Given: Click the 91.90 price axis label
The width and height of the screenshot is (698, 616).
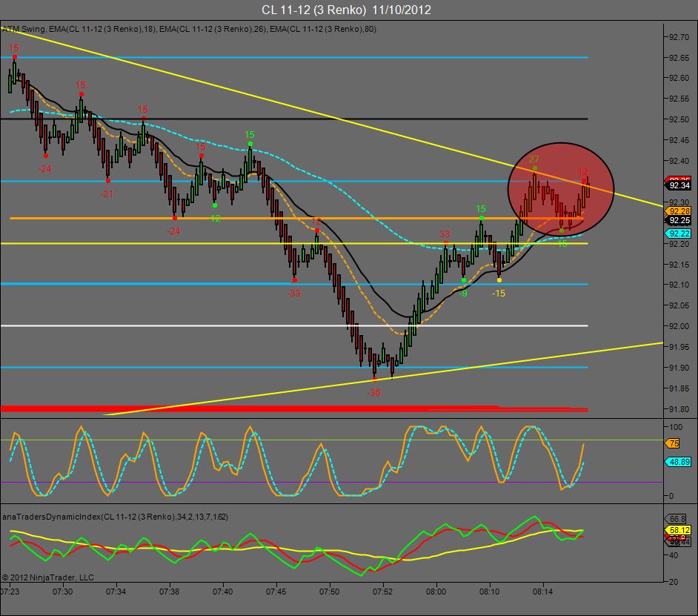Looking at the screenshot, I should coord(679,368).
